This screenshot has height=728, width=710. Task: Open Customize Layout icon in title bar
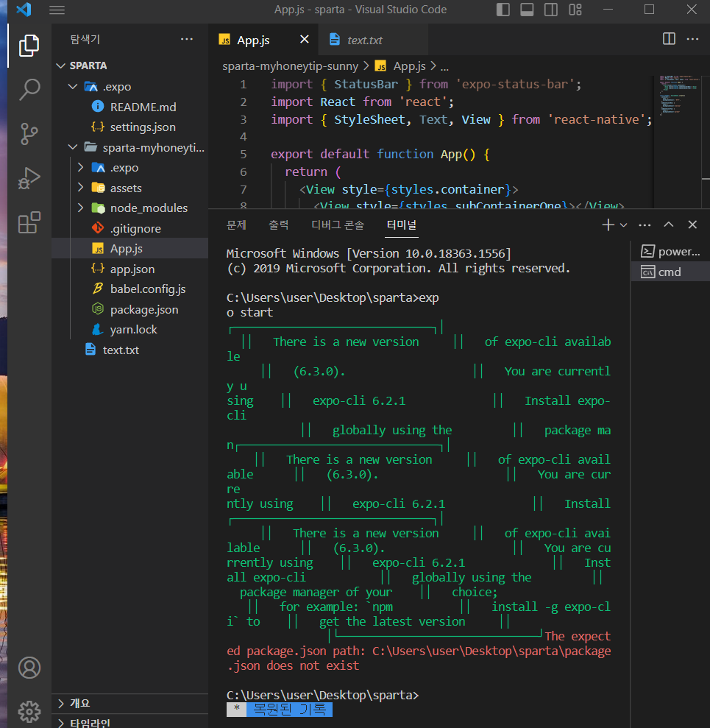[x=575, y=10]
